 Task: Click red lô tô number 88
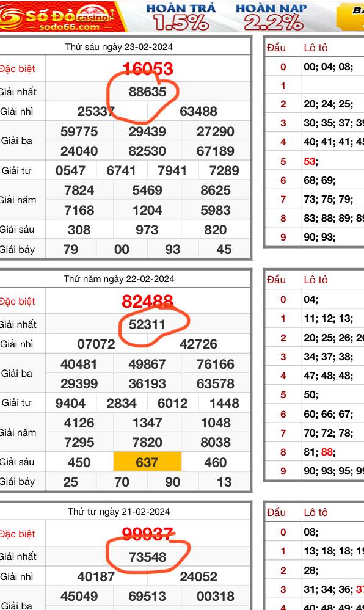pos(327,452)
